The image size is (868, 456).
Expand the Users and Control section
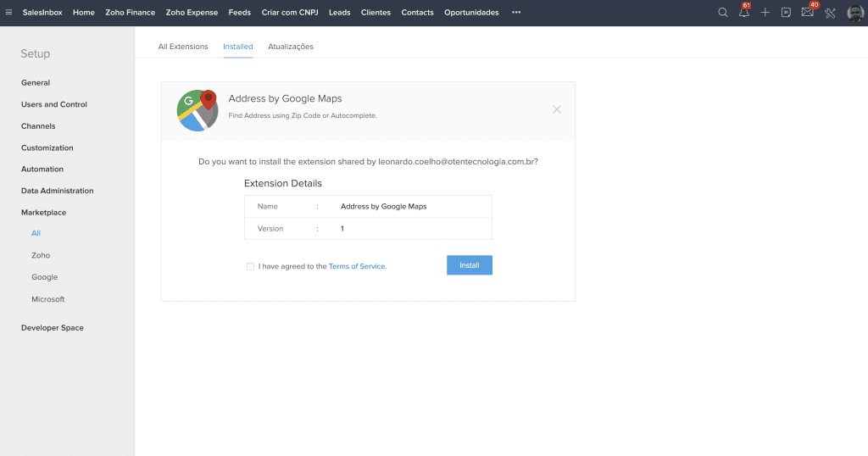pyautogui.click(x=54, y=104)
